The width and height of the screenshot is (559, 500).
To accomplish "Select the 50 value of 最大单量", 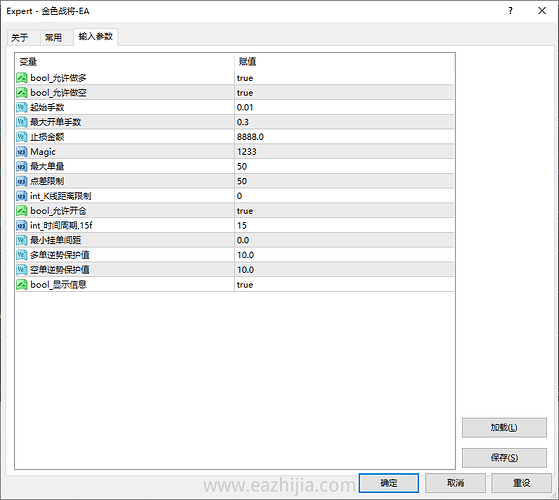I will (x=242, y=166).
